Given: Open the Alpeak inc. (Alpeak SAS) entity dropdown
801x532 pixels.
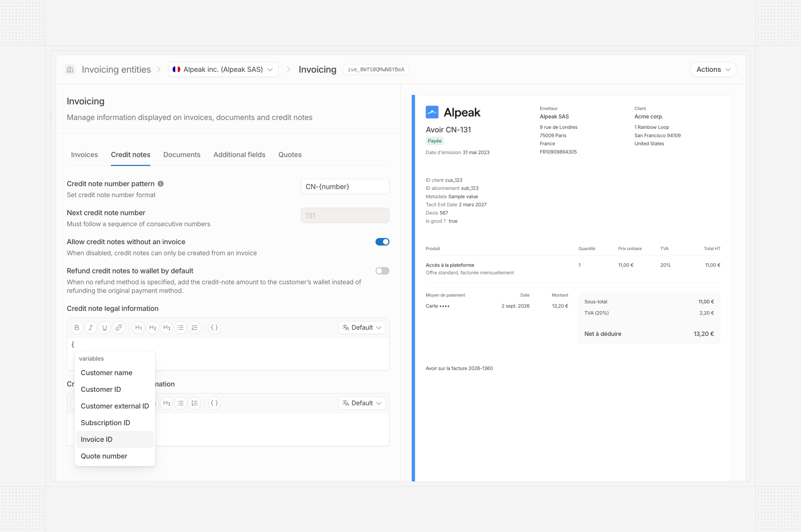Looking at the screenshot, I should click(223, 70).
